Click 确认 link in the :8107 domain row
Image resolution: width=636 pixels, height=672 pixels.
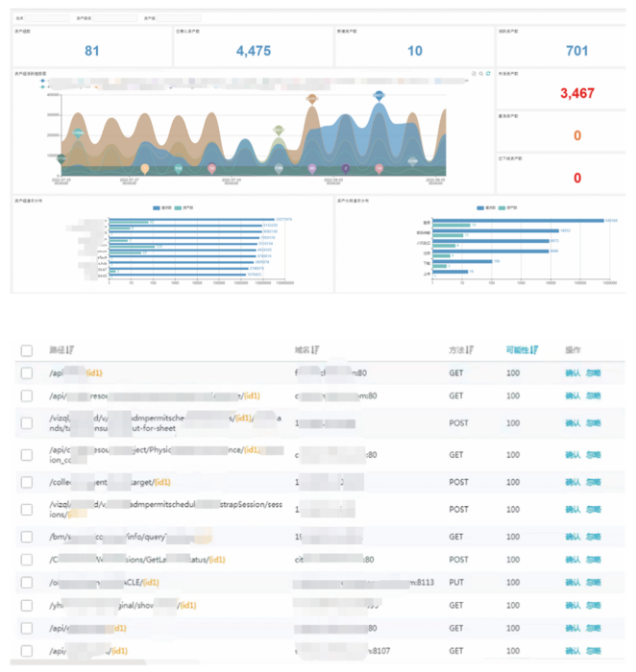(x=573, y=651)
